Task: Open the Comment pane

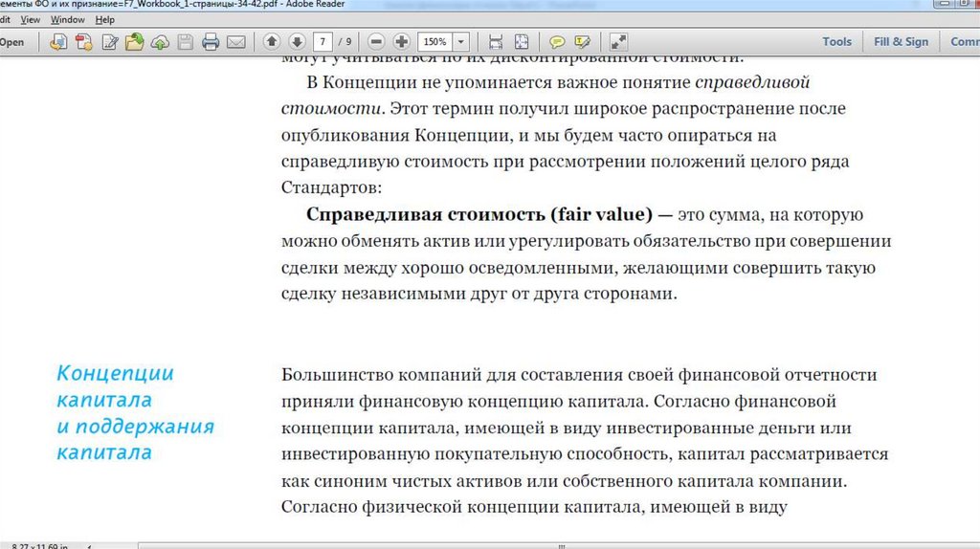Action: (x=965, y=42)
